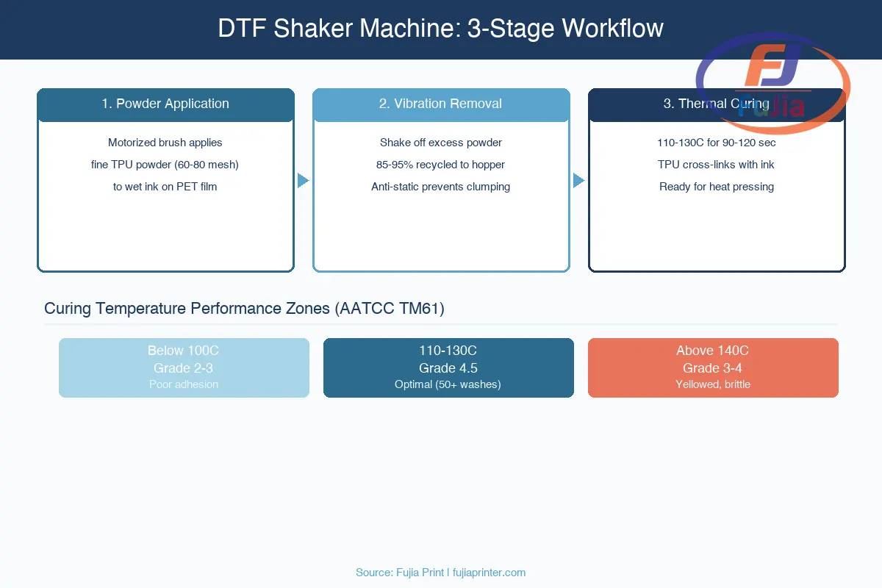Click the 'fine TPU powder (60-80 mesh)' line
This screenshot has width=882, height=588.
[165, 165]
